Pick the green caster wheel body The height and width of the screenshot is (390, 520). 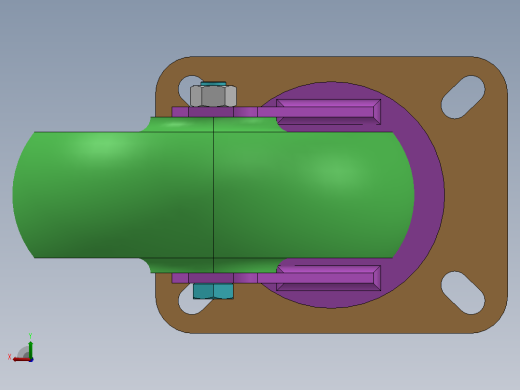[x=213, y=195]
